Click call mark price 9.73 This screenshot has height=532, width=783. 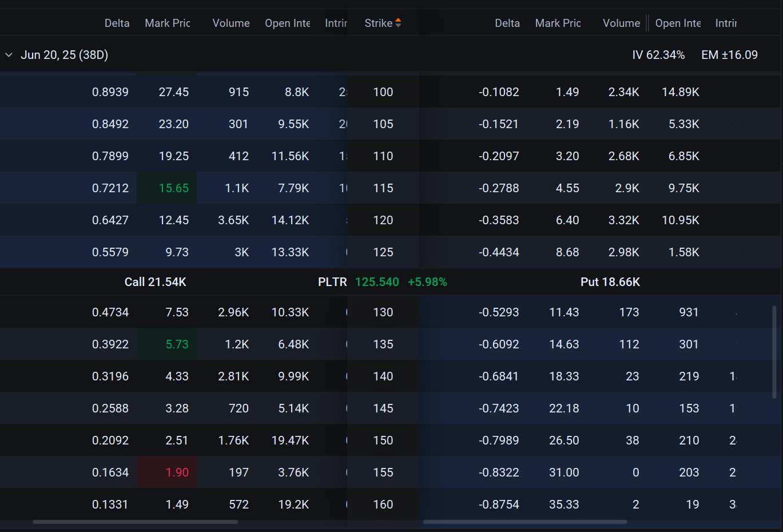177,252
